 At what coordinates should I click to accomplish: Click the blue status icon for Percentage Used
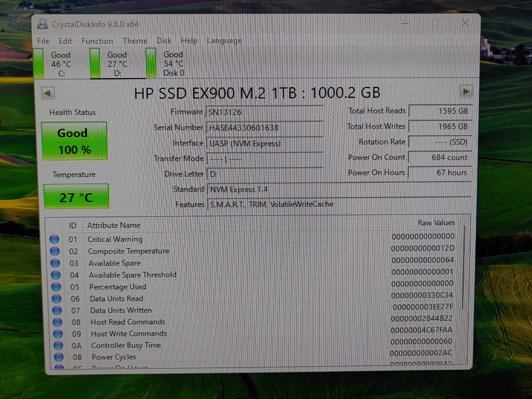click(56, 287)
